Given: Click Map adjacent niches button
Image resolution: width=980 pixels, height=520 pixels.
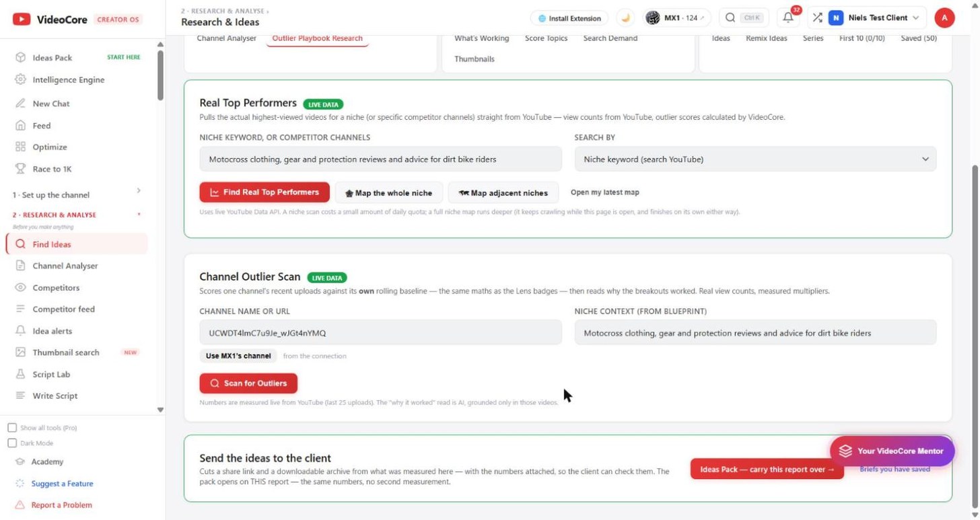Looking at the screenshot, I should click(x=503, y=193).
